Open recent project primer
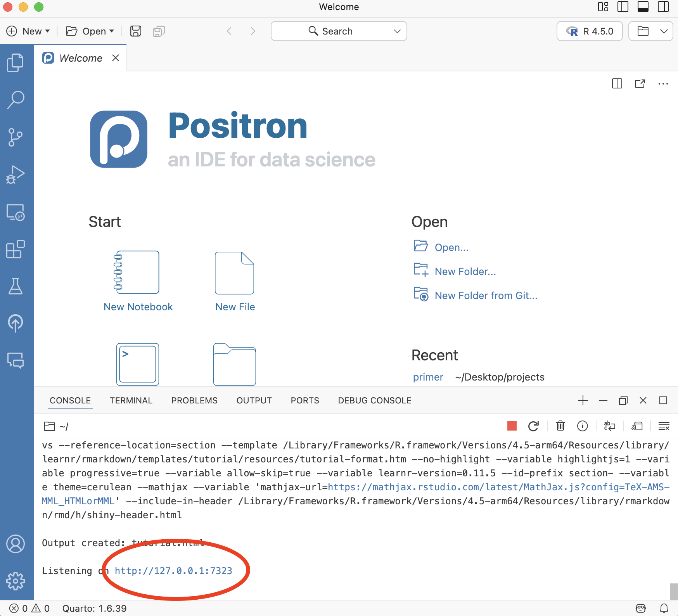The image size is (678, 616). [x=428, y=377]
